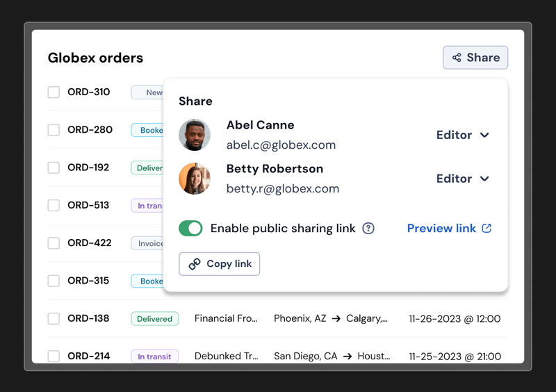The width and height of the screenshot is (556, 392).
Task: Click the Abel Canne name
Action: [260, 125]
